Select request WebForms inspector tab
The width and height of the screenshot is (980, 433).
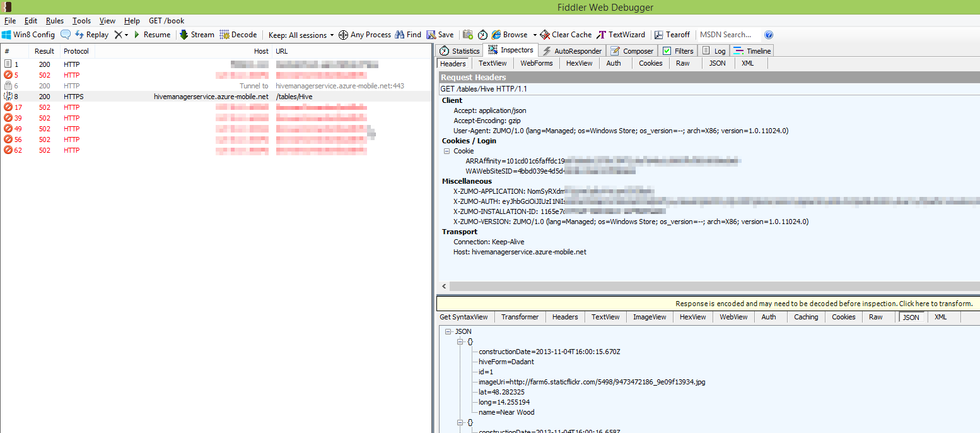coord(537,63)
